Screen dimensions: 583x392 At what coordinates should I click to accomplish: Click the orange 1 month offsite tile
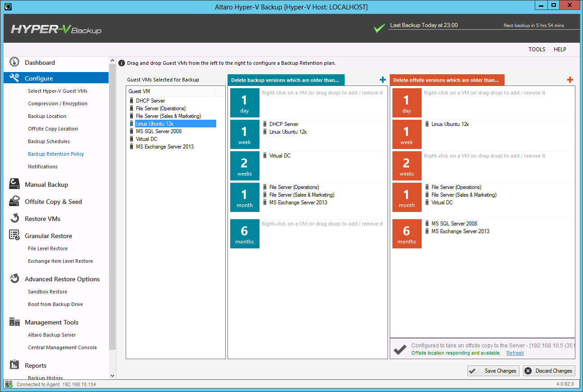(x=407, y=197)
